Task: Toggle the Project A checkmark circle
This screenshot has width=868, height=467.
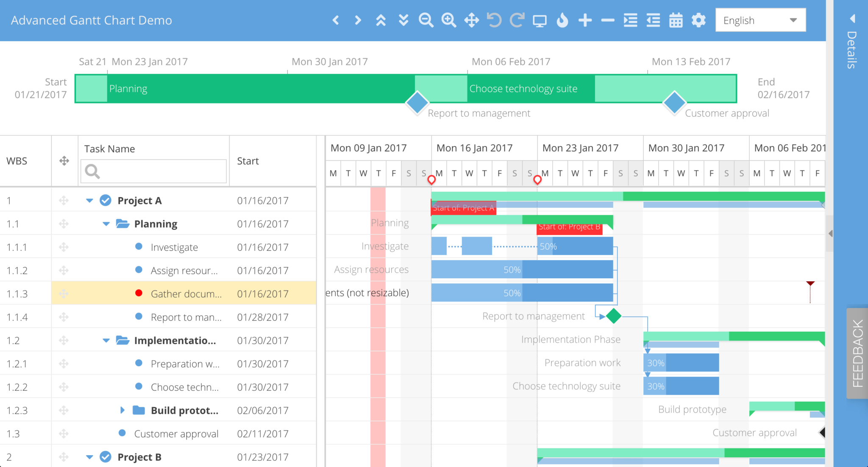Action: [x=106, y=200]
